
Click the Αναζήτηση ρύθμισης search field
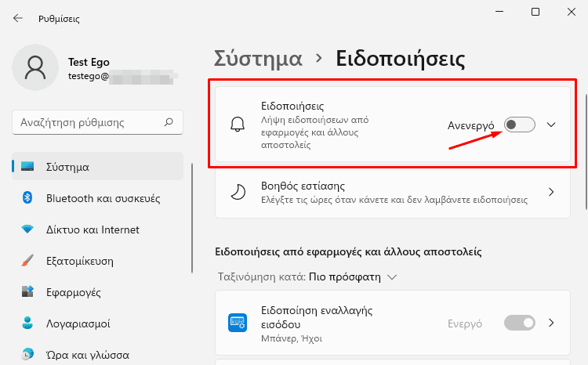[x=97, y=122]
